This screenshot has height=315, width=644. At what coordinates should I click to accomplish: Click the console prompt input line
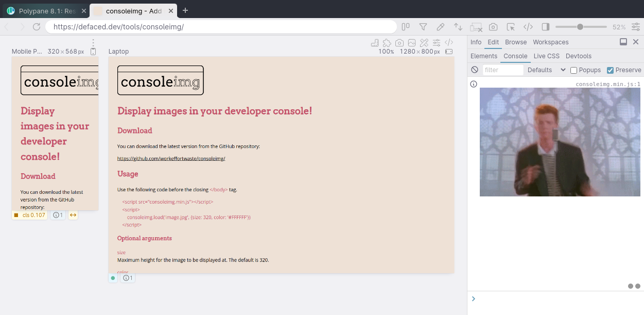tap(558, 299)
